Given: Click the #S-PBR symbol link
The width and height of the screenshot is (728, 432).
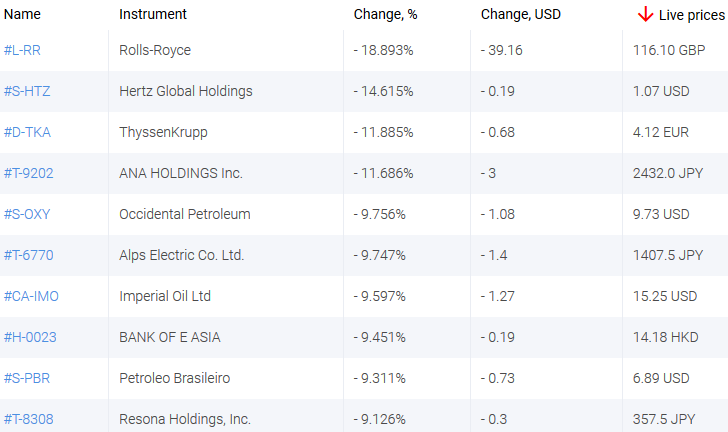Looking at the screenshot, I should tap(27, 378).
